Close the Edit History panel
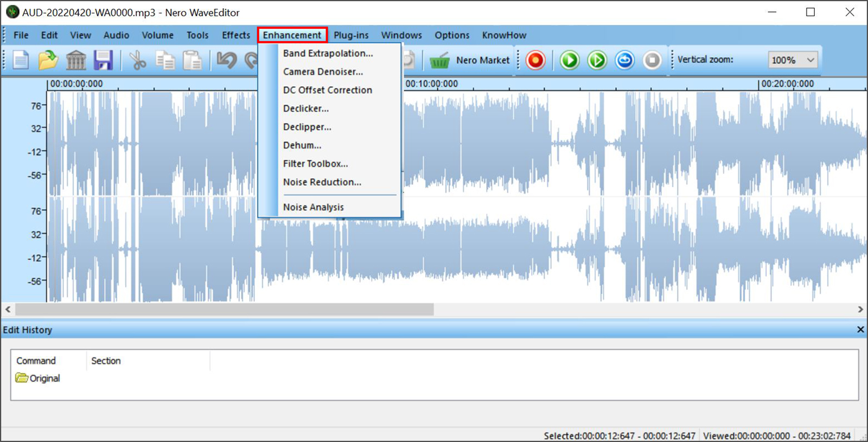The image size is (868, 442). coord(860,330)
